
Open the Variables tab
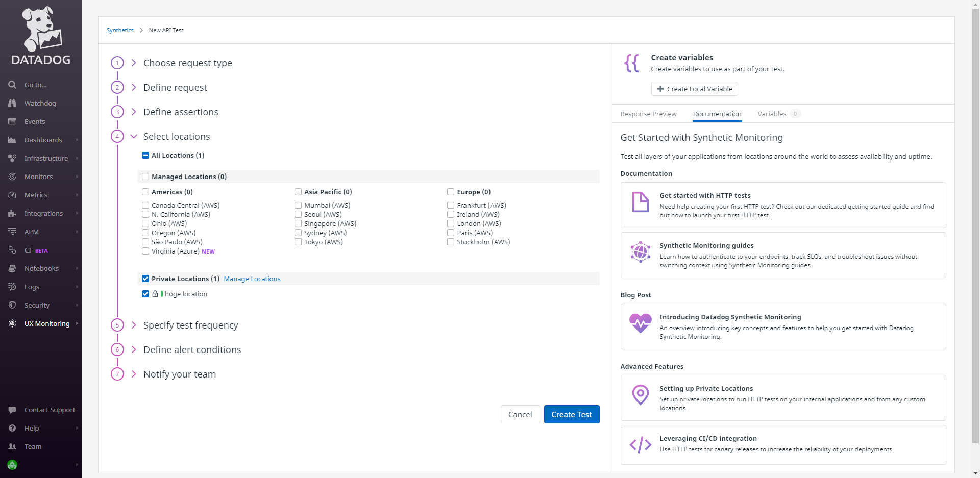pos(779,114)
